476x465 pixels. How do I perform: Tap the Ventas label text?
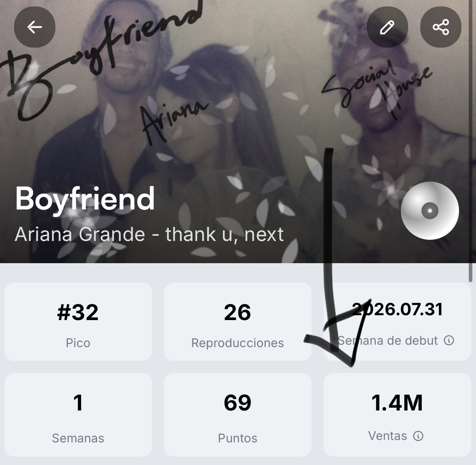pyautogui.click(x=388, y=436)
